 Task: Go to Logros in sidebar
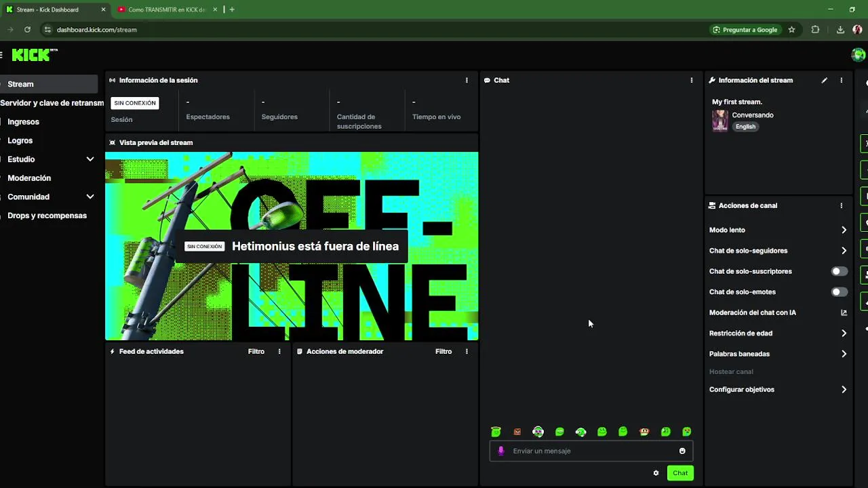20,140
